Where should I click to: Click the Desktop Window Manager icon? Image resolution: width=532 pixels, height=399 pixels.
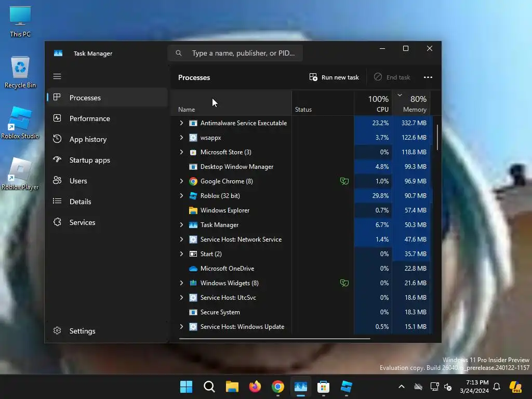(x=193, y=167)
